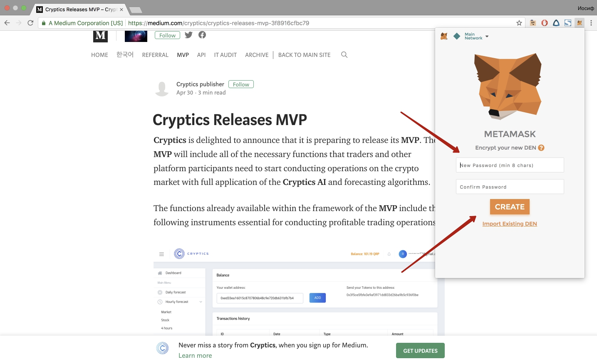
Task: Open the Learn more link
Action: point(195,356)
